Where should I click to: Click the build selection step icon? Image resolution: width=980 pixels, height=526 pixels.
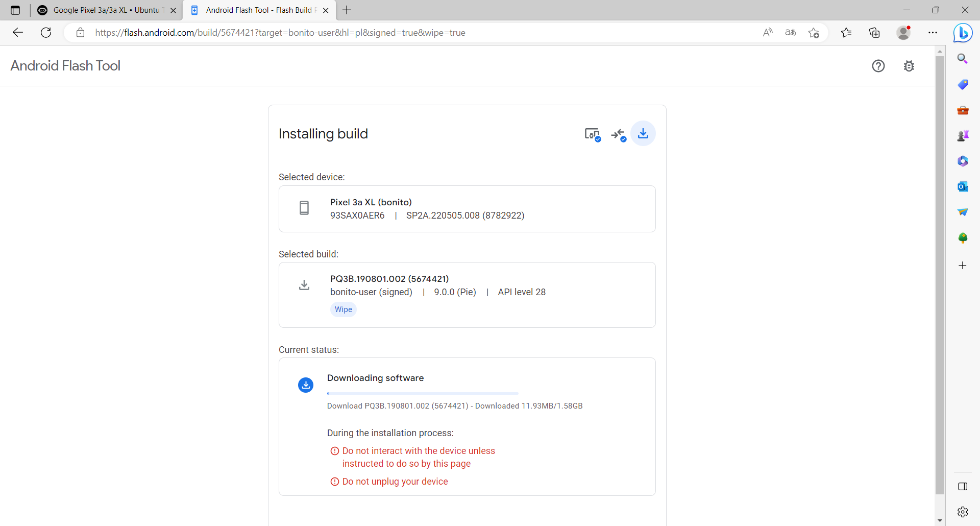(x=618, y=134)
